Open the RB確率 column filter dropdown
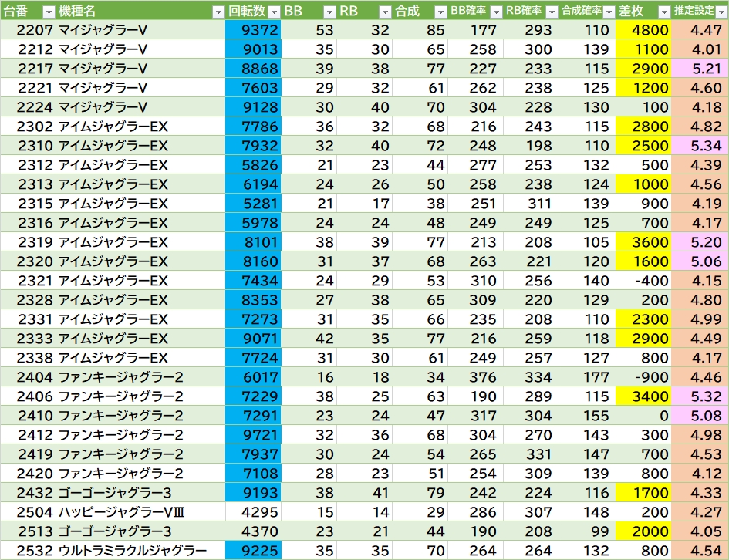The height and width of the screenshot is (560, 729). [x=552, y=12]
